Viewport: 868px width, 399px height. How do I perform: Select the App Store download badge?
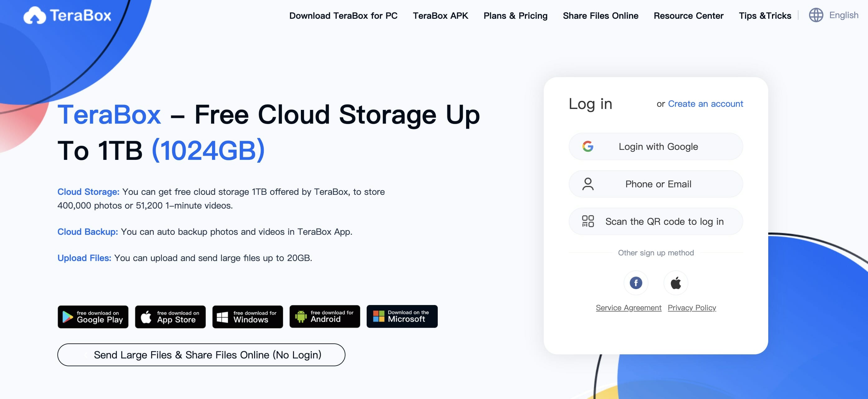point(170,316)
